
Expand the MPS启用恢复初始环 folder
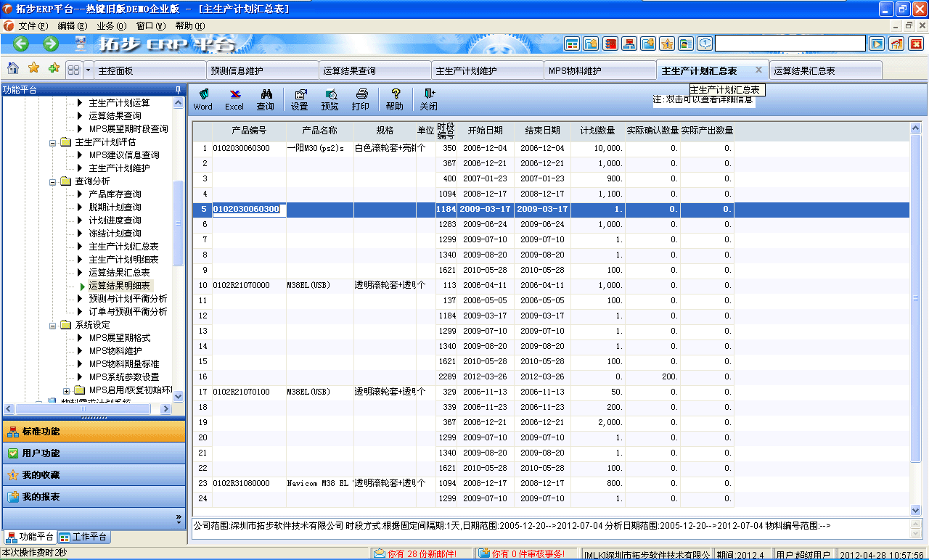[x=66, y=390]
